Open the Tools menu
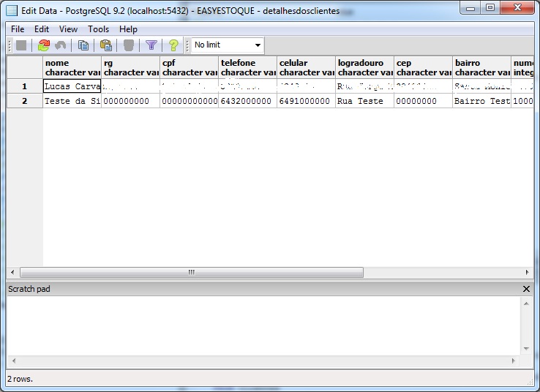 tap(98, 29)
